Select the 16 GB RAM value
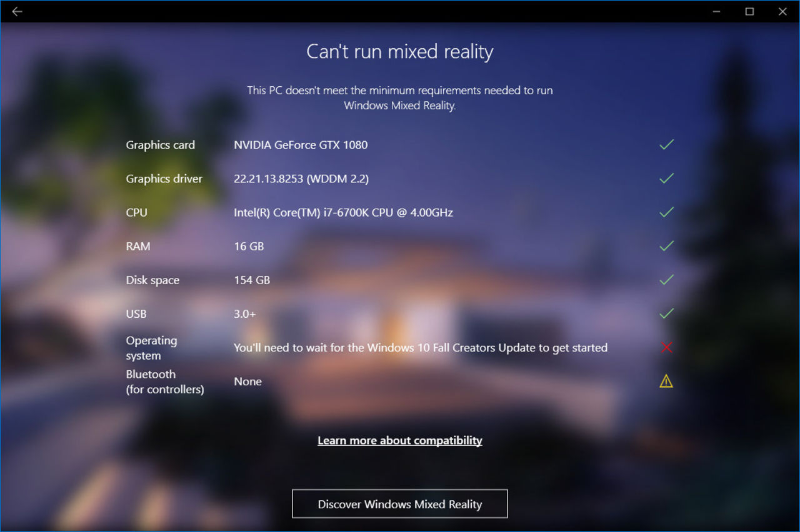 [x=249, y=245]
